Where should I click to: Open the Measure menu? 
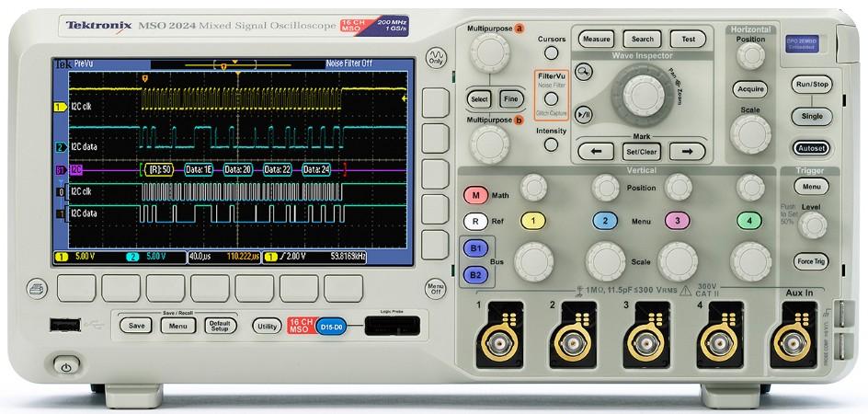click(597, 40)
